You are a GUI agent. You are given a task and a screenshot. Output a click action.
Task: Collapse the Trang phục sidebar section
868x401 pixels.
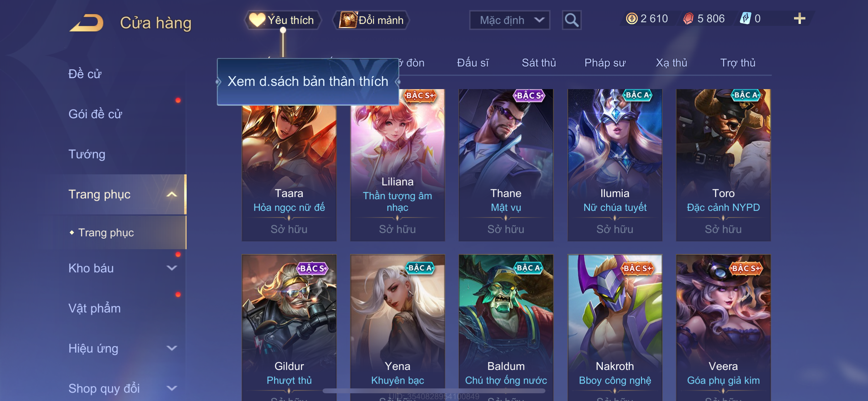click(172, 194)
